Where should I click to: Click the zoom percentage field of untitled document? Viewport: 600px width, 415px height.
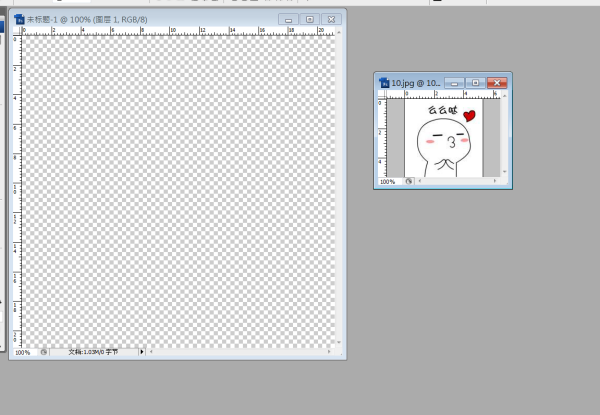pos(22,352)
